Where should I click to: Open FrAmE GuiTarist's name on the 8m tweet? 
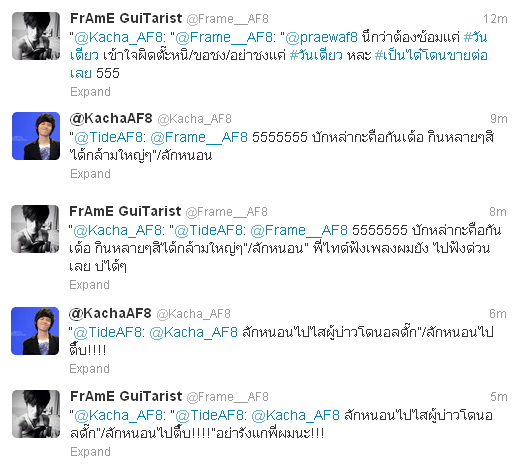(125, 211)
